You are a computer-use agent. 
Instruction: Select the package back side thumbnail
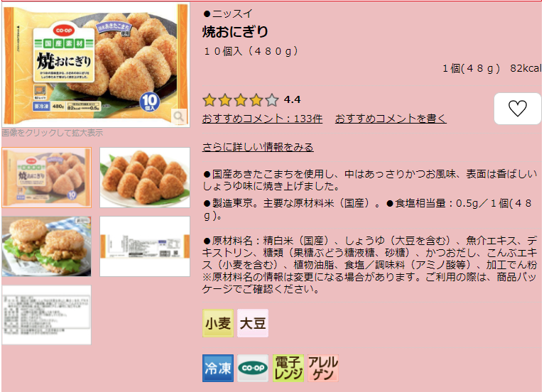pos(145,246)
